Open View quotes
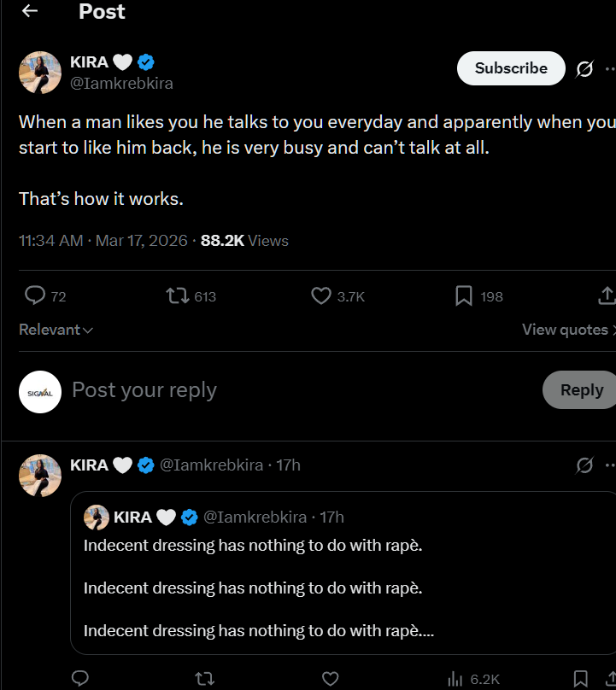Viewport: 616px width, 690px height. [x=568, y=330]
